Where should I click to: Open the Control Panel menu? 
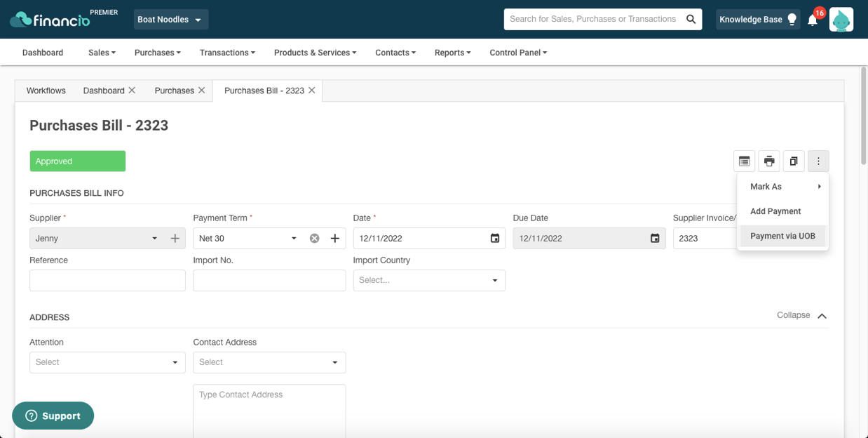[x=518, y=53]
